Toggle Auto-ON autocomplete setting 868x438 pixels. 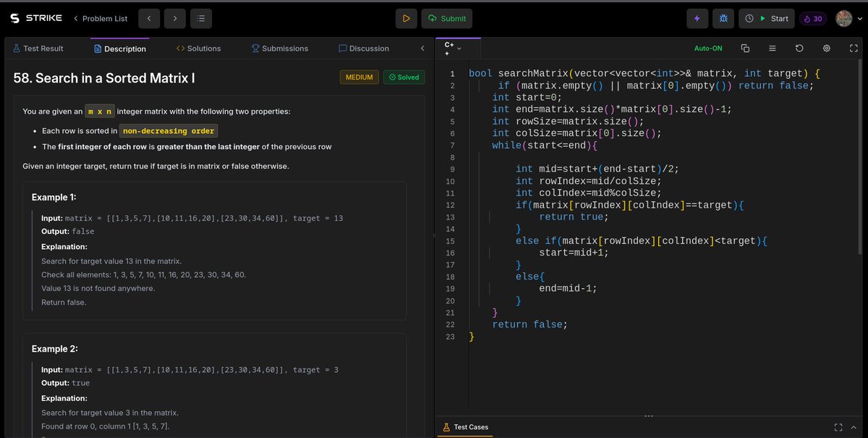coord(708,49)
